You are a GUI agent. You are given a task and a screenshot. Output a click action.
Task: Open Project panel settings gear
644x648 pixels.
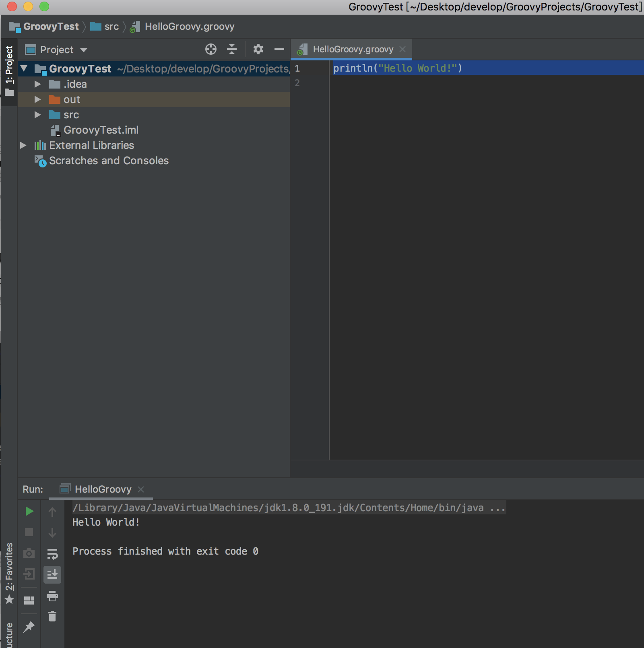click(258, 49)
